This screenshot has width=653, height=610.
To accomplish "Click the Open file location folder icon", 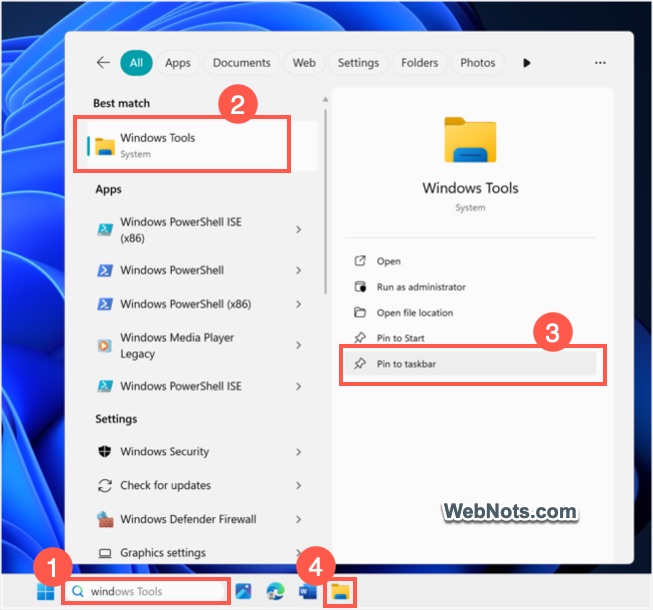I will 360,313.
